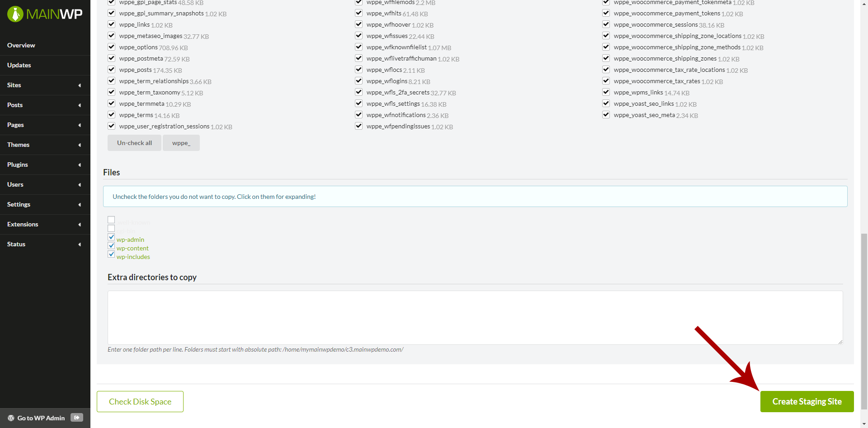
Task: Click the WordPress icon beside Go to WP Admin
Action: coord(10,418)
